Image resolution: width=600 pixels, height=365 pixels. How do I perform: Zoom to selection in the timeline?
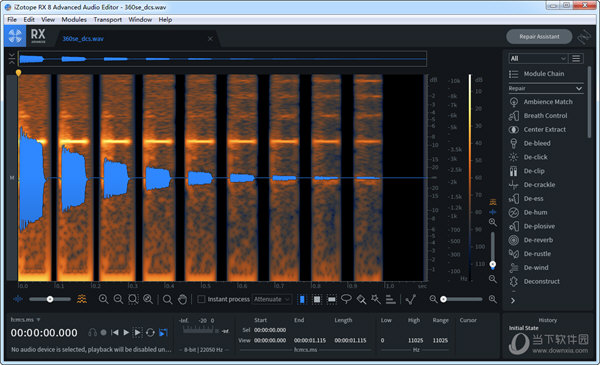click(133, 299)
